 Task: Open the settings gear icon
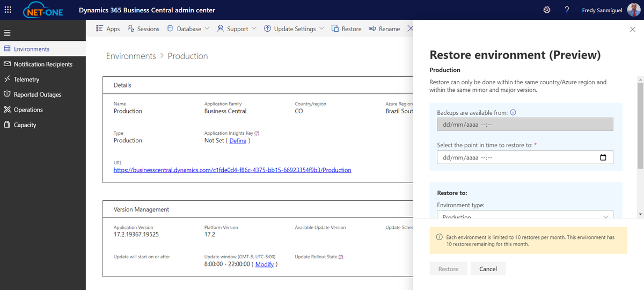point(547,10)
